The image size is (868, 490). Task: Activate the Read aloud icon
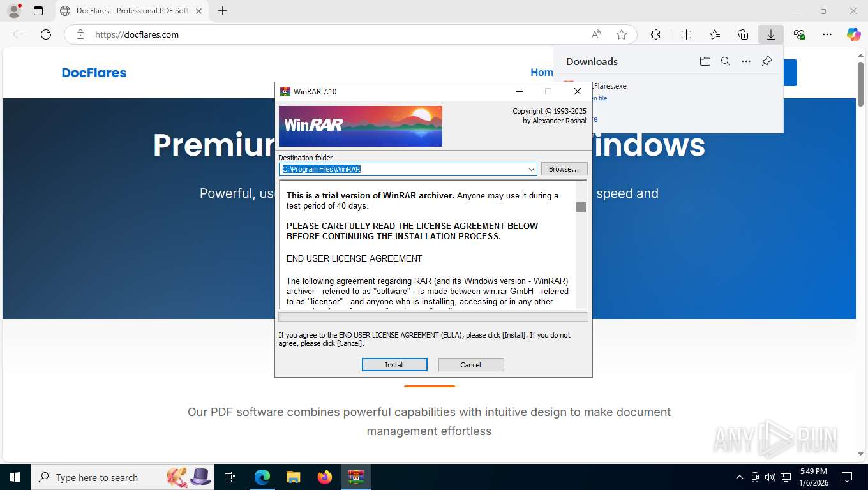point(596,34)
